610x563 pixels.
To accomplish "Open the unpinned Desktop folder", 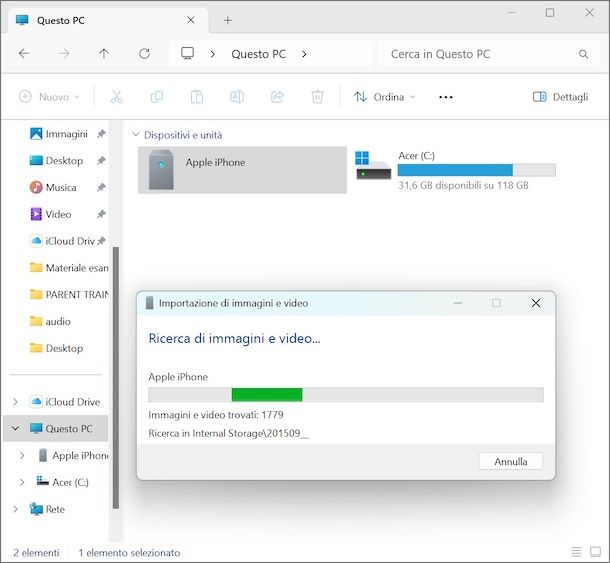I will 56,348.
